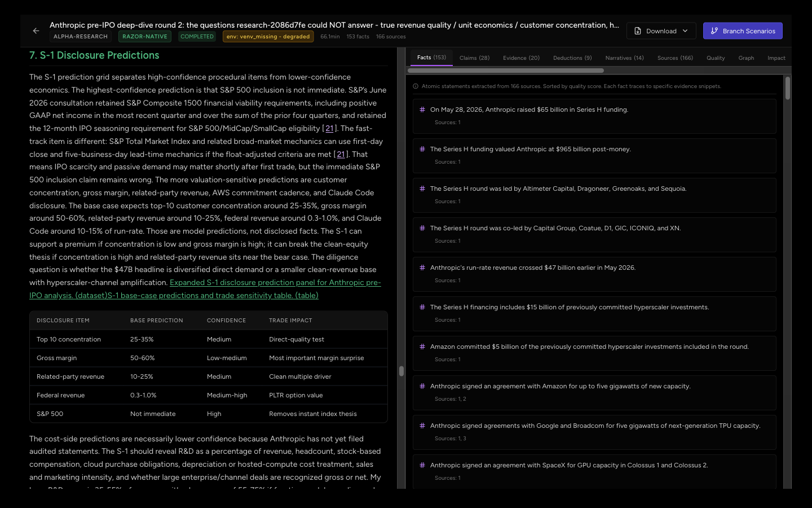The width and height of the screenshot is (812, 508).
Task: Click the TRADE IMPACT column header
Action: [290, 321]
